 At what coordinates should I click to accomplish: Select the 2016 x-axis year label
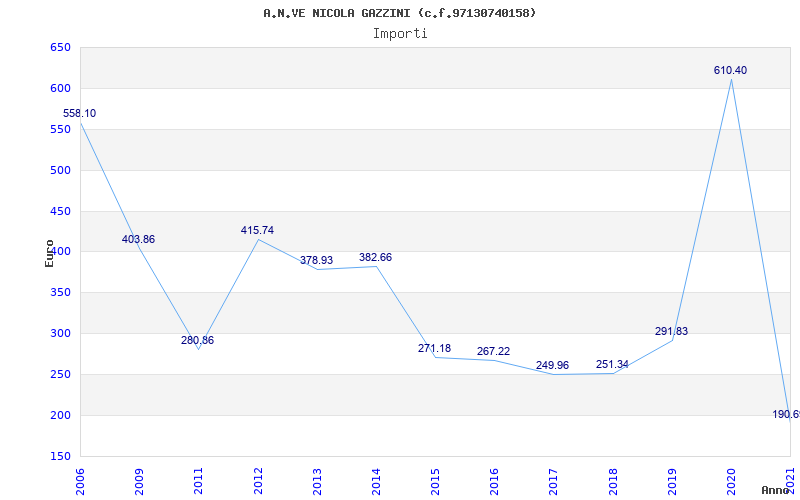pyautogui.click(x=494, y=481)
